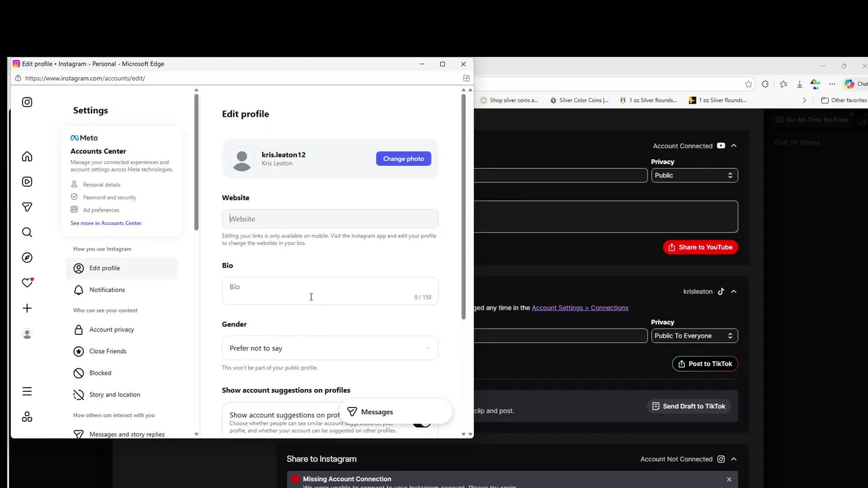
Task: Open YouTube Privacy dropdown set to Public
Action: tap(694, 175)
